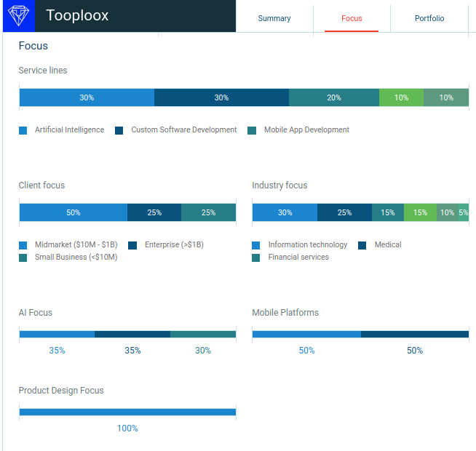
Task: Click the 5% Industry focus segment
Action: point(464,212)
